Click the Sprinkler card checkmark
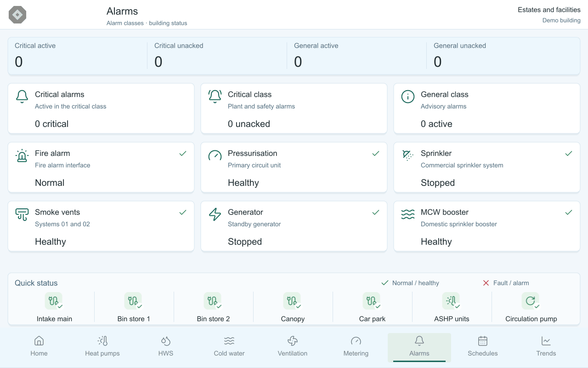Viewport: 588px width, 368px height. pyautogui.click(x=569, y=153)
